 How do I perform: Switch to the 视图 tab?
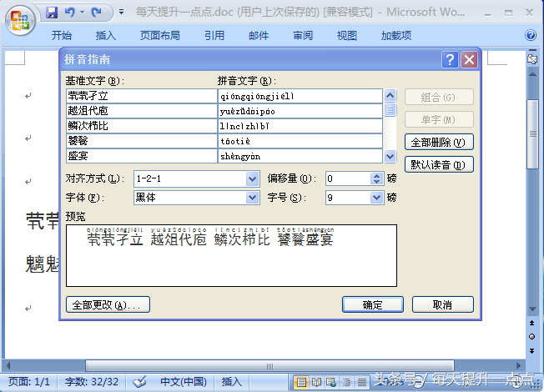tap(347, 35)
